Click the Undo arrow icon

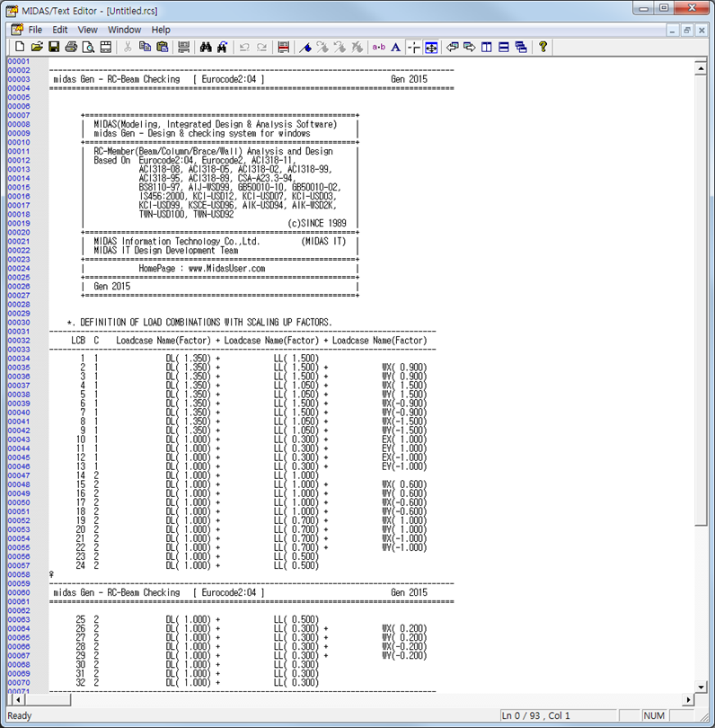[x=244, y=47]
